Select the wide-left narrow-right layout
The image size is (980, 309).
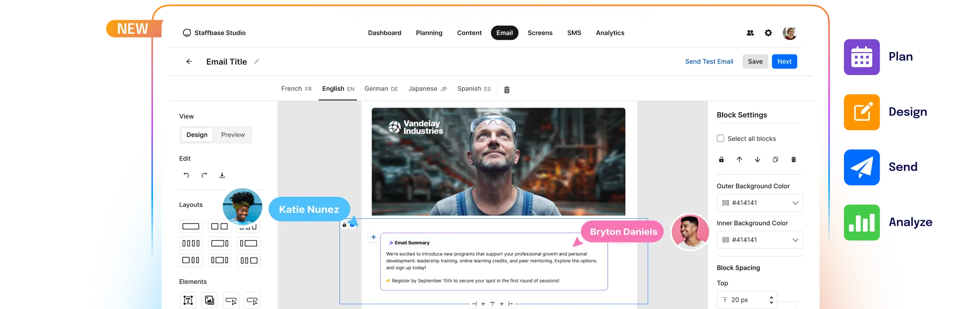pyautogui.click(x=219, y=243)
